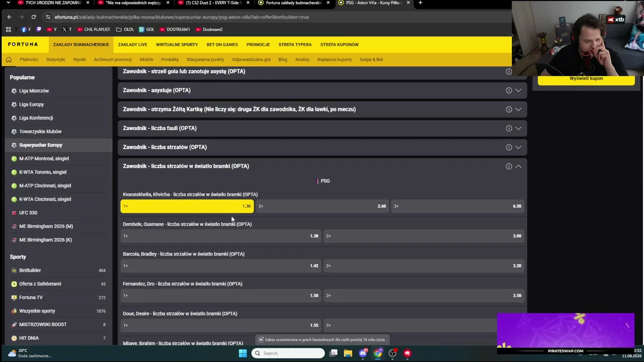Open Liga Europy in the sidebar
This screenshot has height=362, width=644.
[x=32, y=105]
